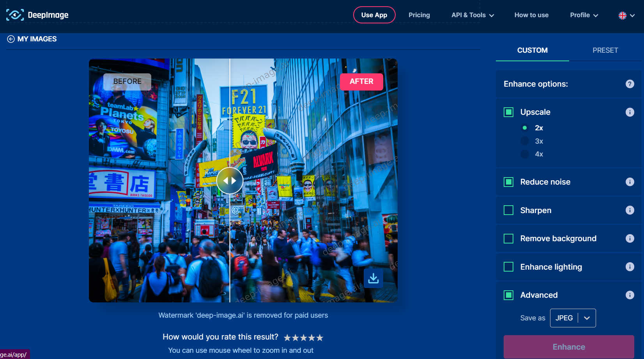Show info for Upscale option
This screenshot has height=359, width=644.
[630, 112]
